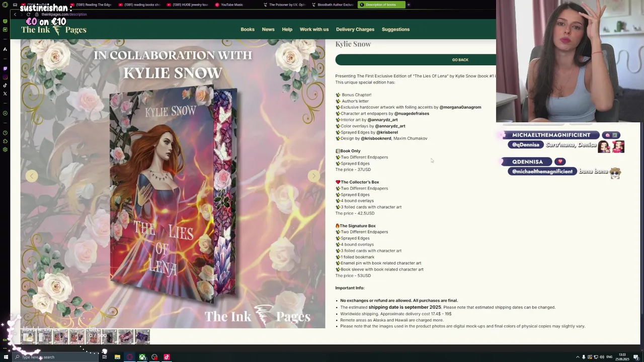Click @morgana0anagram artist mention
This screenshot has height=362, width=644.
tap(460, 107)
